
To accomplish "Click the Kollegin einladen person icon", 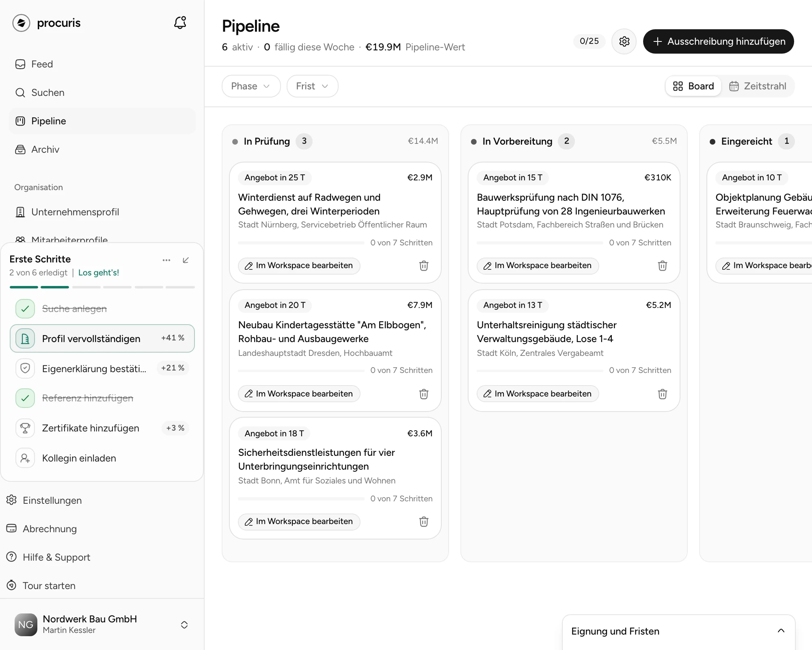I will coord(25,458).
